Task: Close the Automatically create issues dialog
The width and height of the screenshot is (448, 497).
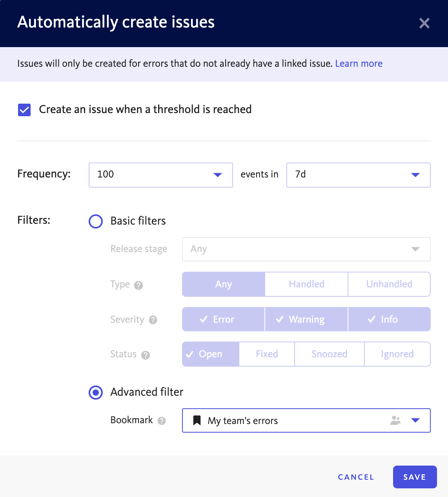Action: 424,23
